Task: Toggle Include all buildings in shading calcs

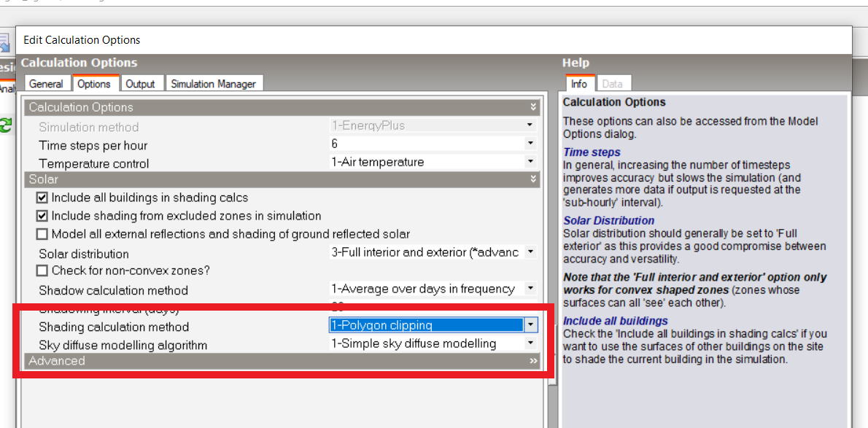Action: (x=42, y=198)
